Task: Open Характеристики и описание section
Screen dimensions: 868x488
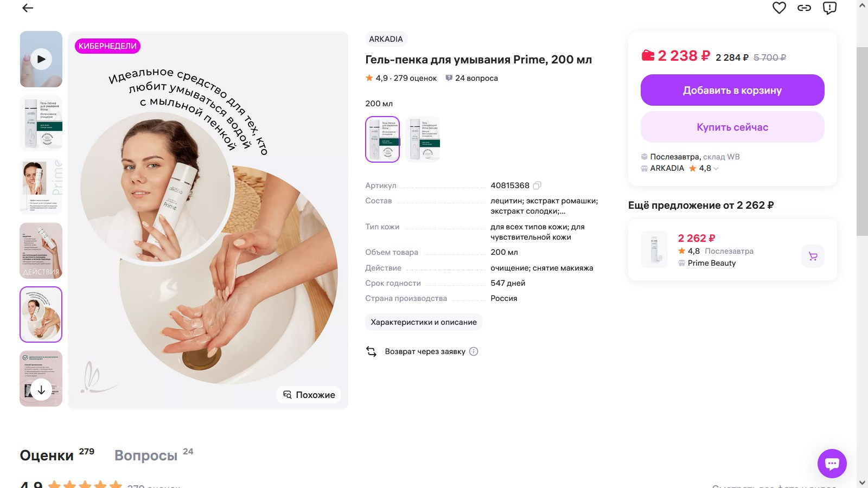Action: coord(423,322)
